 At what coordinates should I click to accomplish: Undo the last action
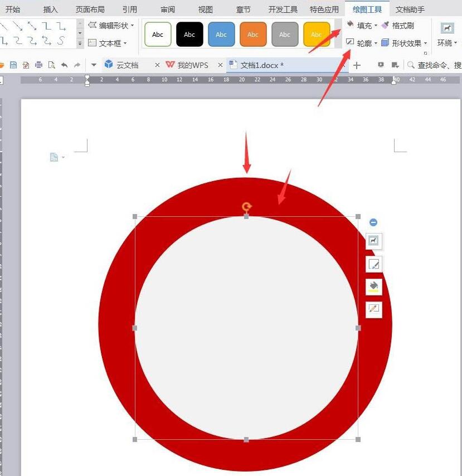pos(64,65)
